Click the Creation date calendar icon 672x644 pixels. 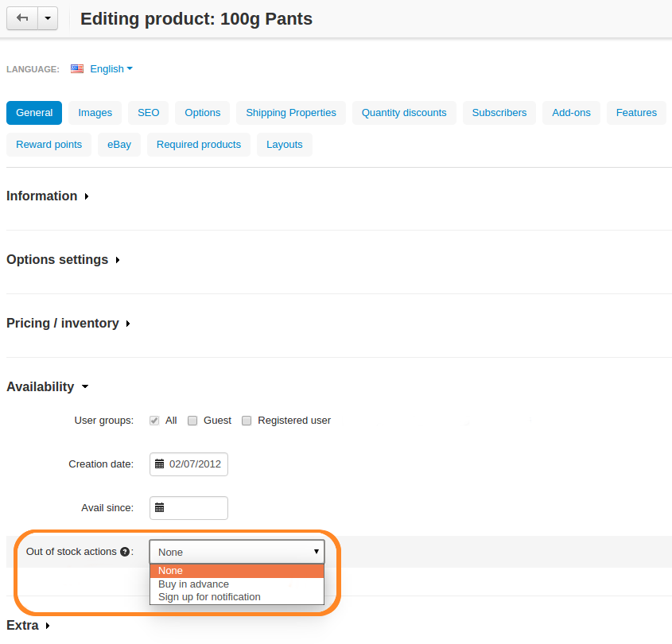[x=159, y=464]
